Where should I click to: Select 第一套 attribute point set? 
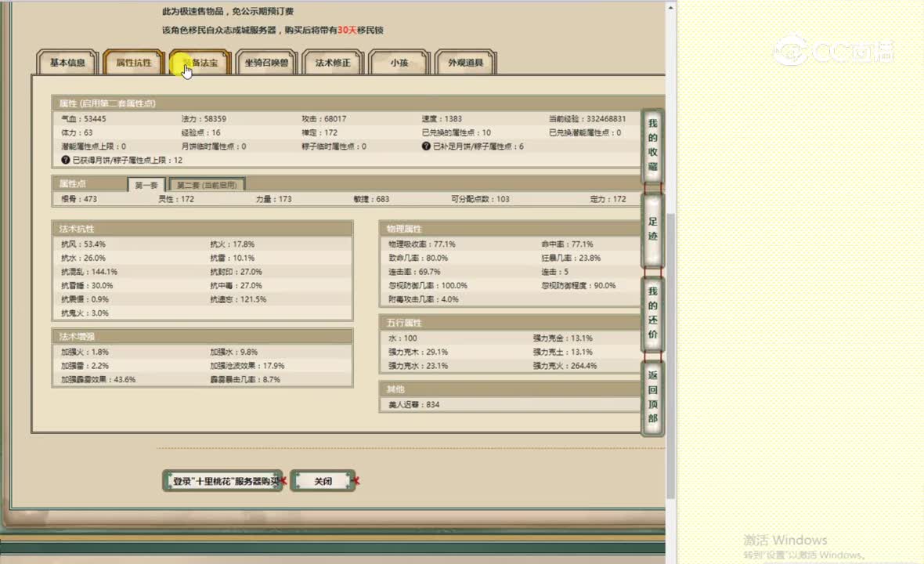pos(146,185)
